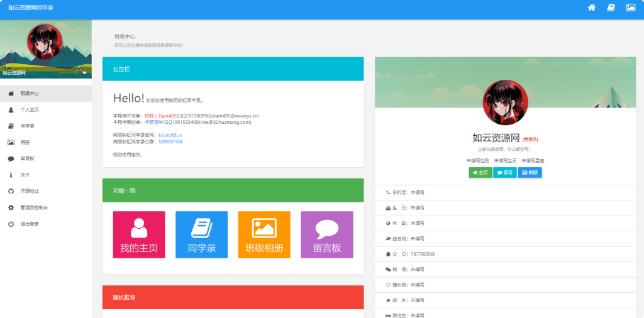Open the book icon in top bar
644x318 pixels.
611,8
